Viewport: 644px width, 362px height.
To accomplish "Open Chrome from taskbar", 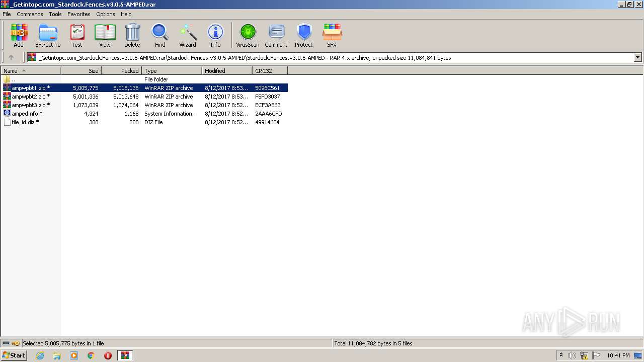I will 91,355.
